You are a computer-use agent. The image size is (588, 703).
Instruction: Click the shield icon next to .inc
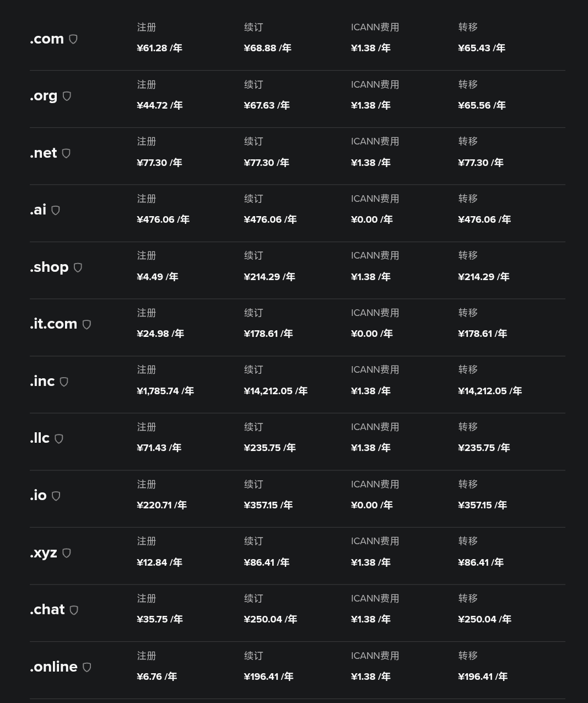coord(64,382)
